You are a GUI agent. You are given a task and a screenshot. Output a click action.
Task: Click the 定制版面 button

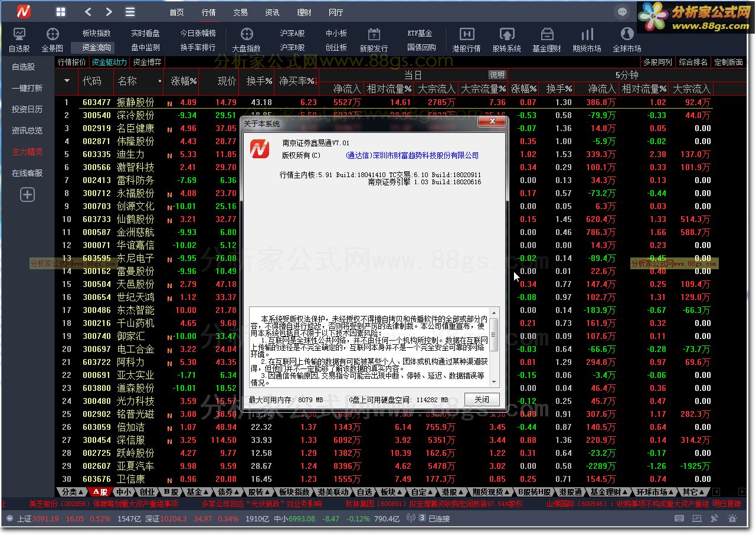pyautogui.click(x=728, y=62)
